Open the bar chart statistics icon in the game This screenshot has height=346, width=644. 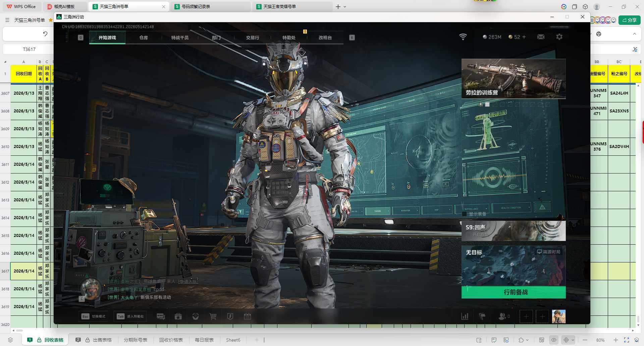(465, 316)
